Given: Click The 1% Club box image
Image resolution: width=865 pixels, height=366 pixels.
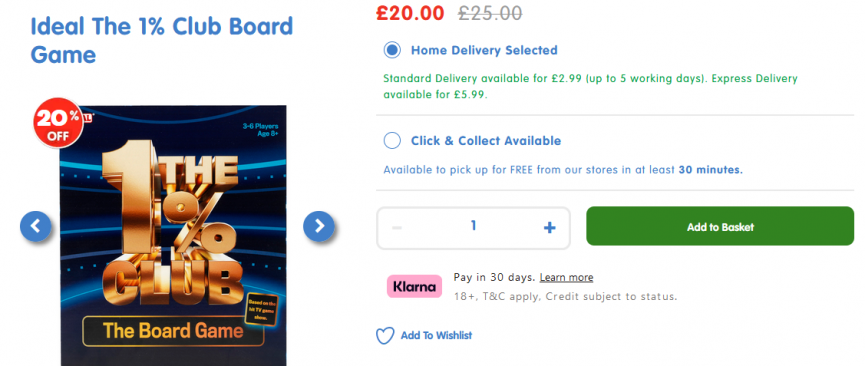Looking at the screenshot, I should (x=173, y=236).
